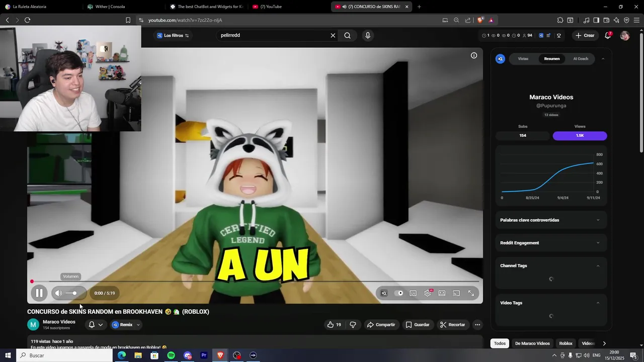Clear the YouTube search box text
This screenshot has height=362, width=644.
point(333,35)
